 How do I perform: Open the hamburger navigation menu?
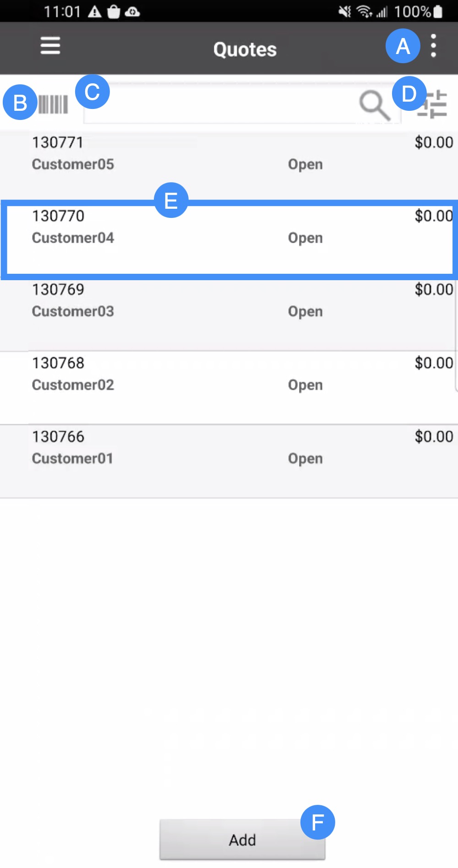pyautogui.click(x=50, y=46)
